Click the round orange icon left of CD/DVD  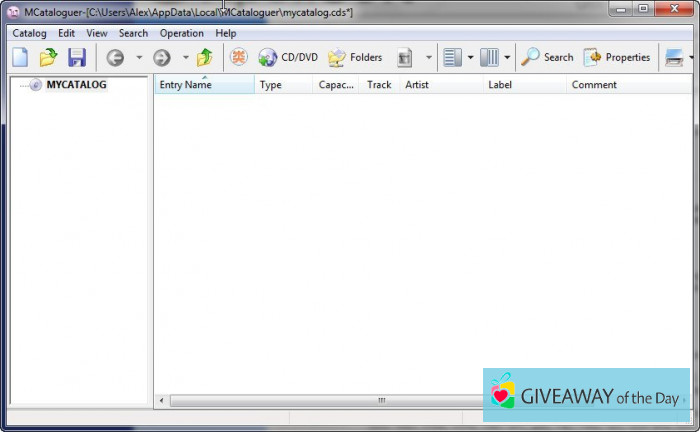click(238, 58)
